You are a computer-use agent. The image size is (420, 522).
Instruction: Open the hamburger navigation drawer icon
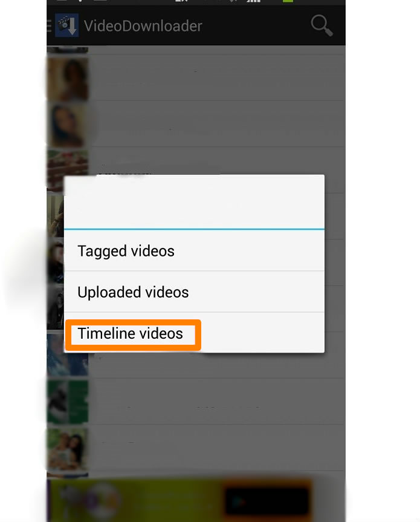point(49,25)
